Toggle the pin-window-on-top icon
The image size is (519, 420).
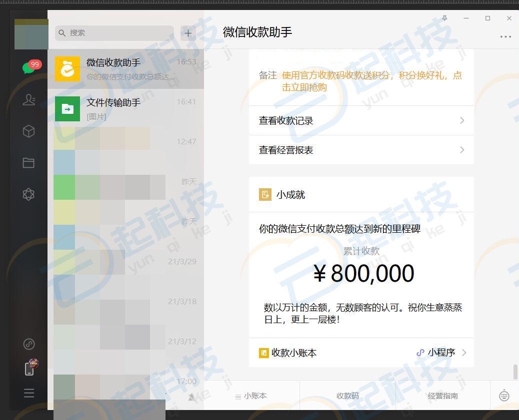(x=444, y=18)
